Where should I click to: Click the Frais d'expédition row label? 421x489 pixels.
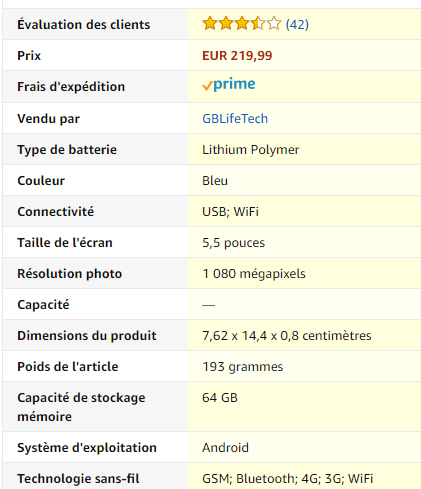pos(71,87)
